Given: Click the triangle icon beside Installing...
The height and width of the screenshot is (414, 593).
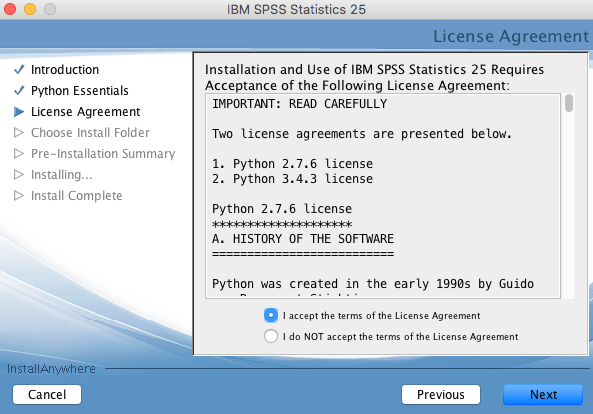Looking at the screenshot, I should point(19,175).
